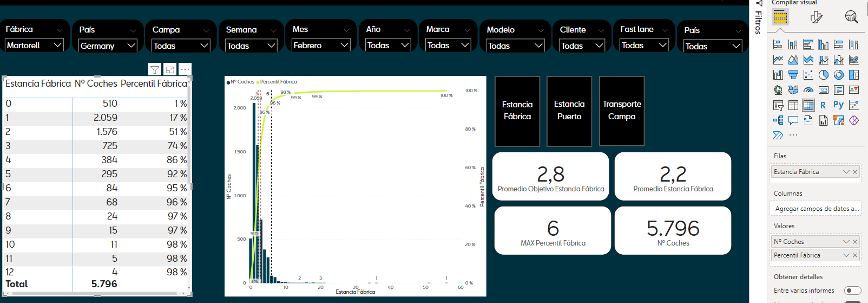This screenshot has width=868, height=303.
Task: Click the Transporte Campa black button
Action: pos(622,111)
